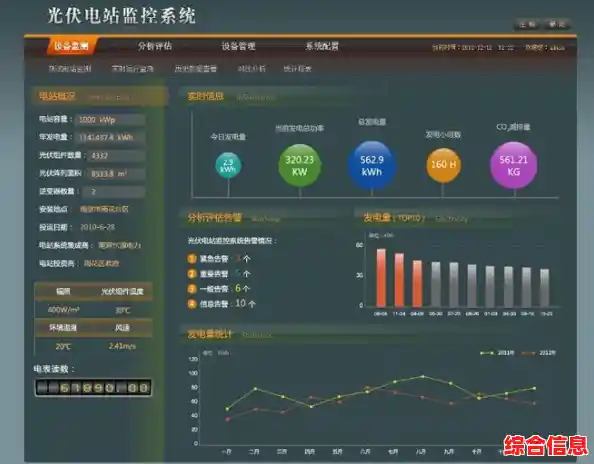This screenshot has width=594, height=464.
Task: Click the blue 562.9 kWh bubble
Action: tap(372, 165)
